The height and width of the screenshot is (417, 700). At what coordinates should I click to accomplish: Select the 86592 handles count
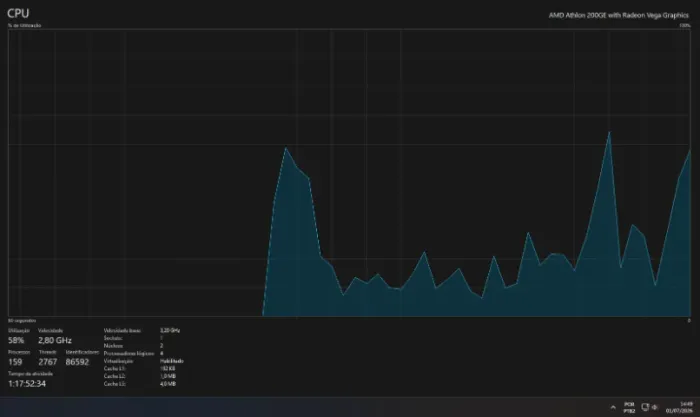click(x=77, y=362)
